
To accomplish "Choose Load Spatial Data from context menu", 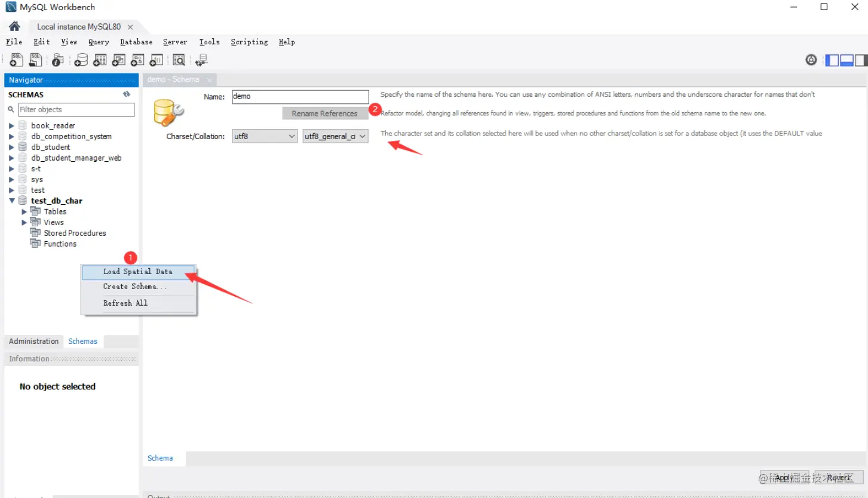I will point(139,272).
